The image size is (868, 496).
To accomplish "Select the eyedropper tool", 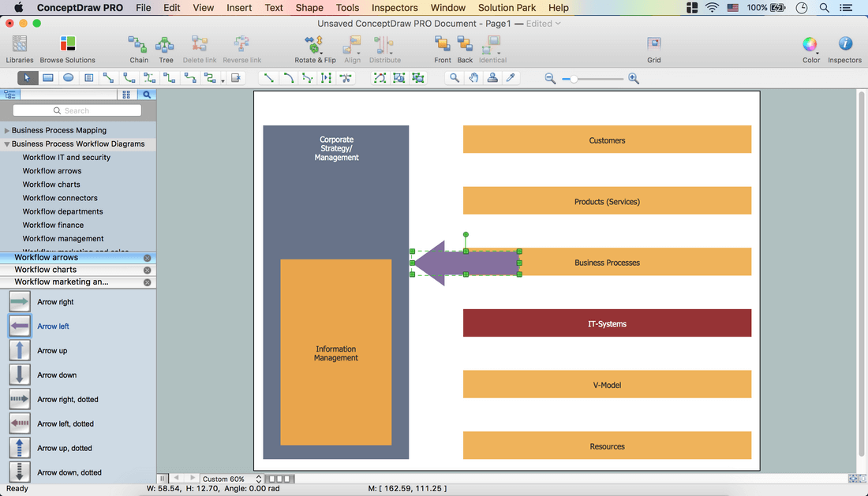I will coord(511,78).
